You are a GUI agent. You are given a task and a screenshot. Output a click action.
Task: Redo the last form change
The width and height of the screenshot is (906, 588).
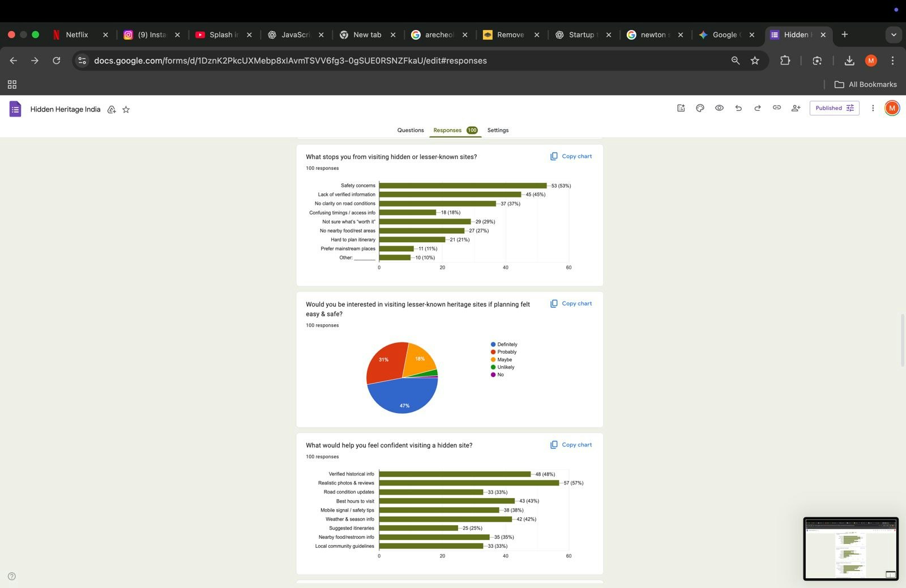point(757,108)
